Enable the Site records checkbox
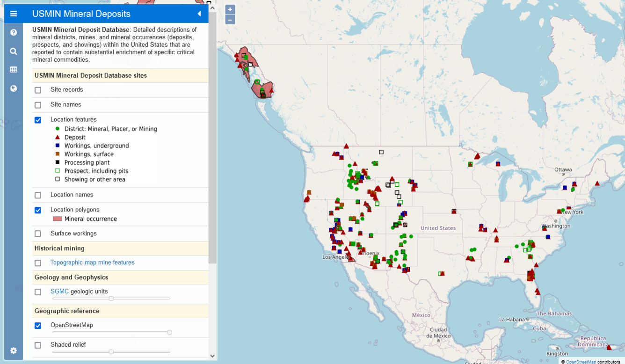The height and width of the screenshot is (364, 625). [x=37, y=89]
